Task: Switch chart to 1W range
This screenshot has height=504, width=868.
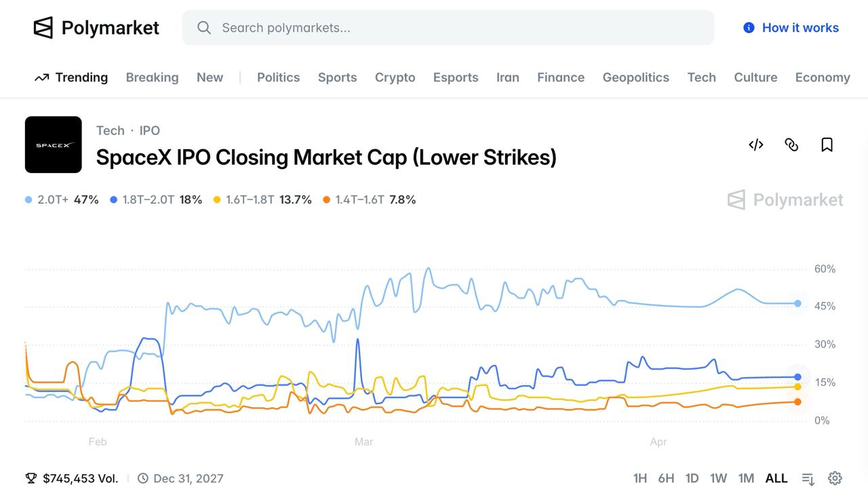Action: click(718, 478)
